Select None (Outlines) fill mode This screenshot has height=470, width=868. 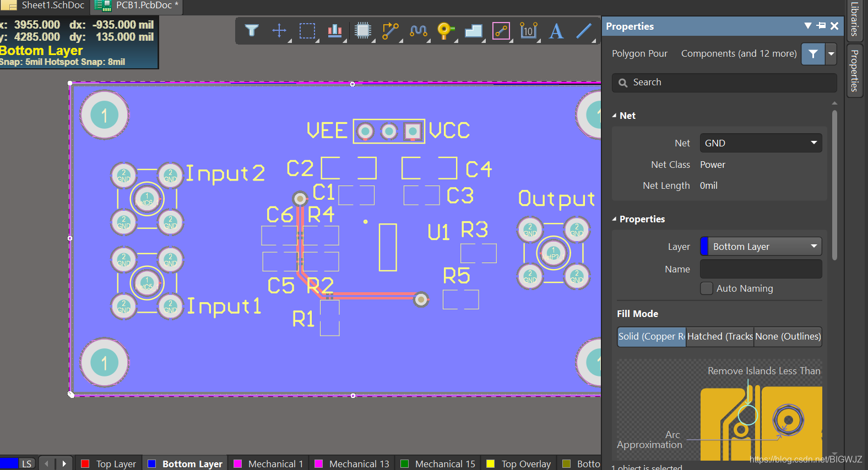788,336
